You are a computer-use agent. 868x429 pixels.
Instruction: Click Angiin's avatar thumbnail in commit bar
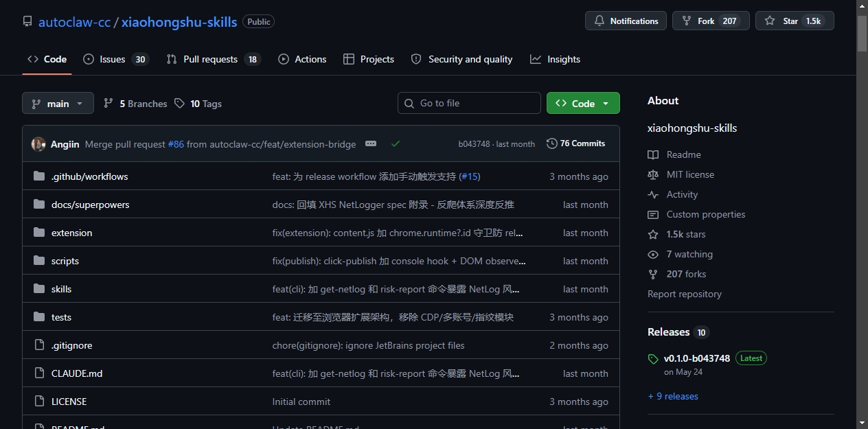pyautogui.click(x=38, y=144)
